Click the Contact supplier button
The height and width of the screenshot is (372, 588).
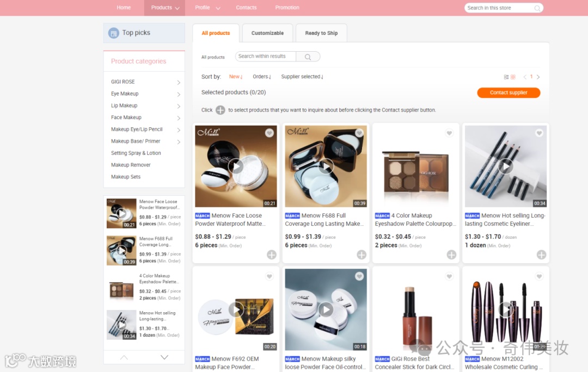(x=509, y=92)
